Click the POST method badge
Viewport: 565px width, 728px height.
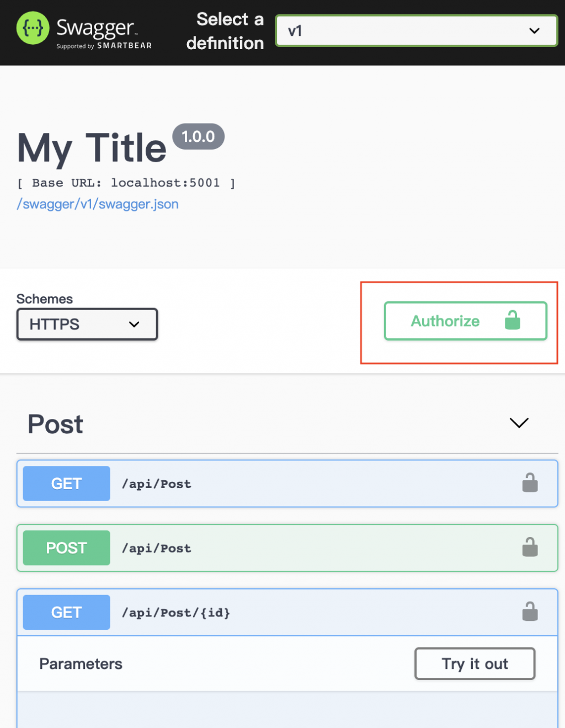pyautogui.click(x=66, y=548)
